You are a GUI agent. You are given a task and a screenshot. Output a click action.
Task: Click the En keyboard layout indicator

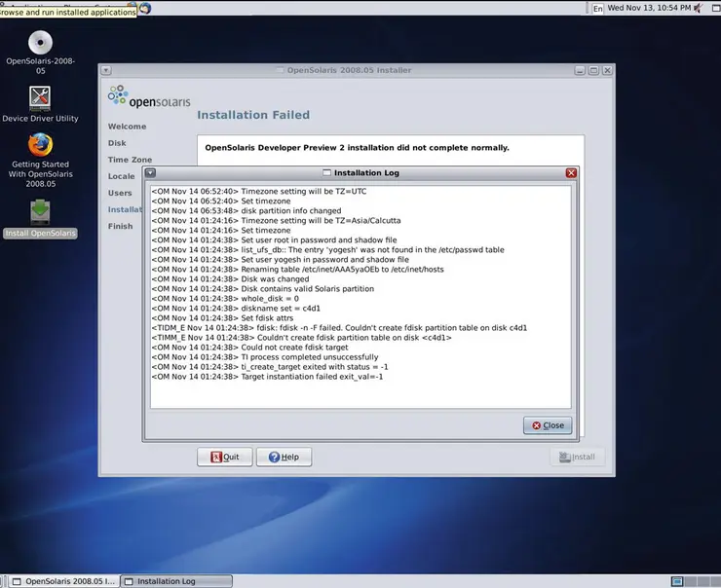[x=597, y=8]
